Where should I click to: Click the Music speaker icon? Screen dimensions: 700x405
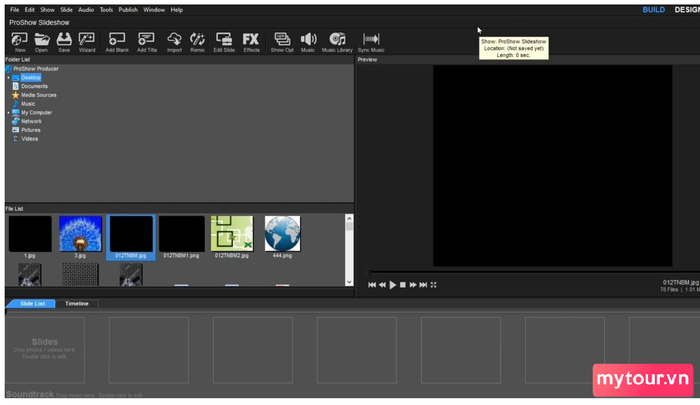[308, 42]
